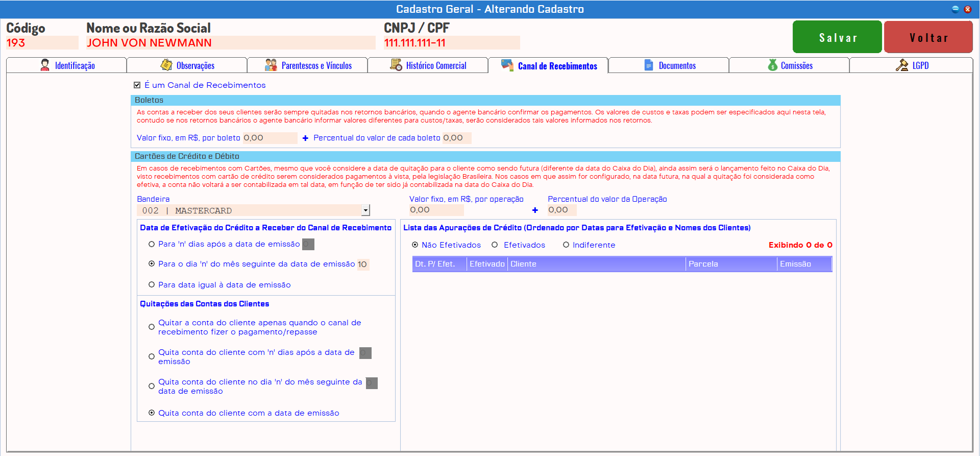
Task: Choose the 'Indiferente' filter option
Action: pyautogui.click(x=566, y=245)
